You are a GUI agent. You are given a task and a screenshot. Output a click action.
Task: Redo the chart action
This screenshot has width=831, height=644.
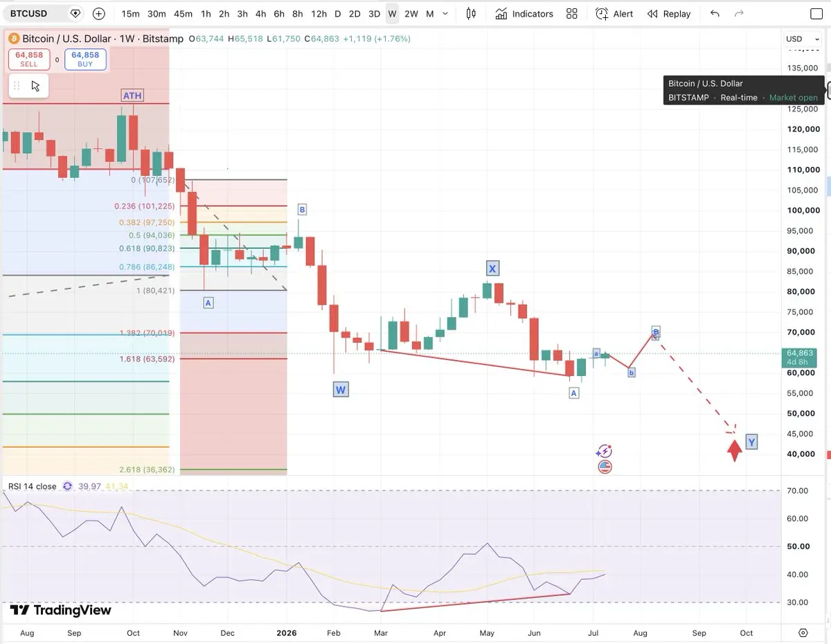[x=739, y=14]
